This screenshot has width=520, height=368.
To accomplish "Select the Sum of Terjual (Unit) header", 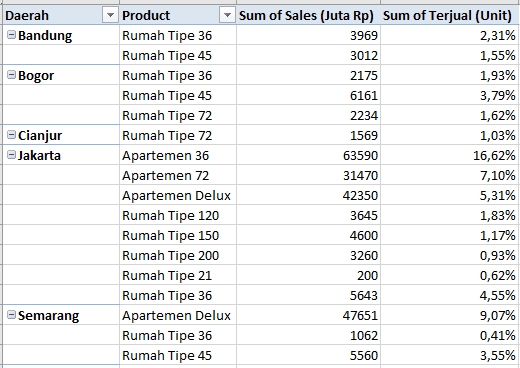I will pyautogui.click(x=450, y=15).
